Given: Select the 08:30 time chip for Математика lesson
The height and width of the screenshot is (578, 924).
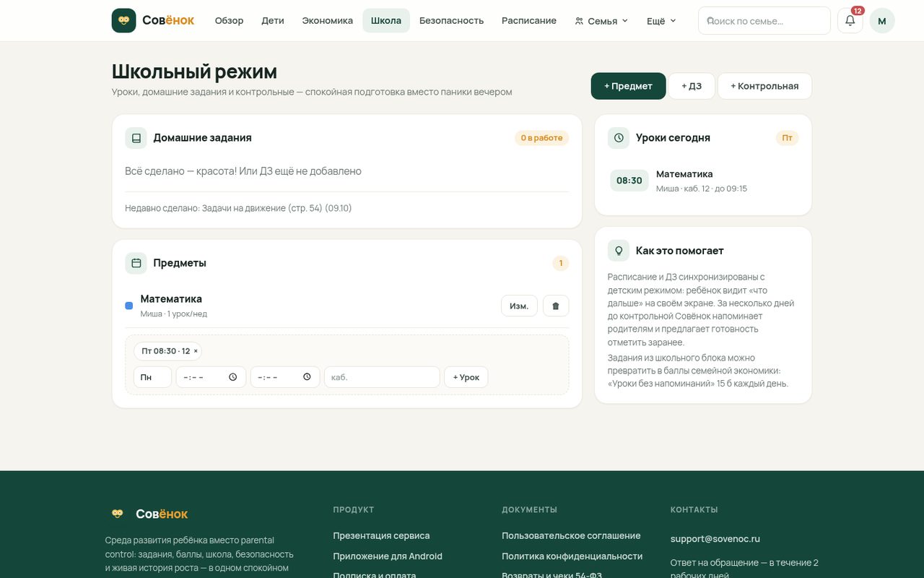Looking at the screenshot, I should click(629, 181).
